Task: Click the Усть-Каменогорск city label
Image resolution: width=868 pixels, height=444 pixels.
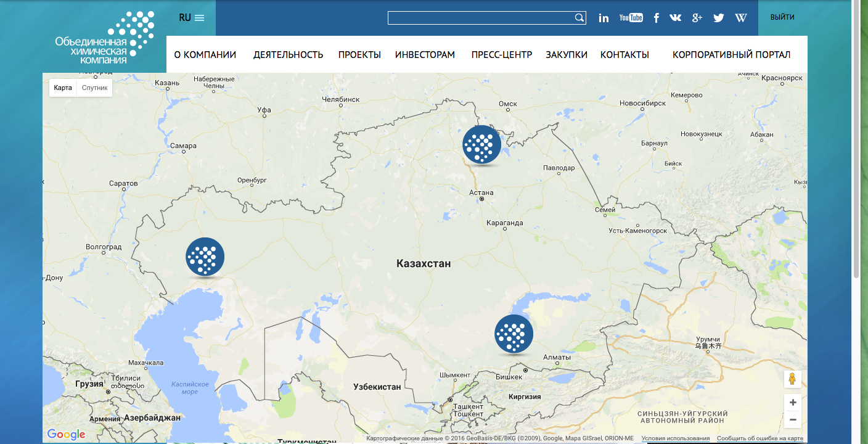Action: (x=638, y=231)
